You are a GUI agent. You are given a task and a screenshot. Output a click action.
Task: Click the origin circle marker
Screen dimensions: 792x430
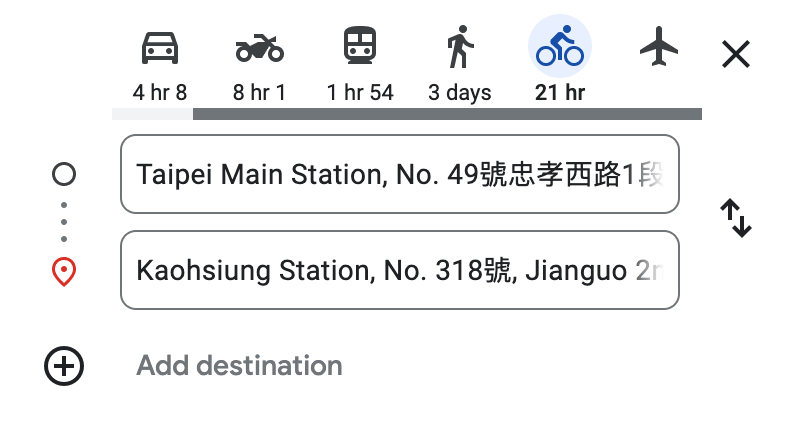click(x=64, y=174)
